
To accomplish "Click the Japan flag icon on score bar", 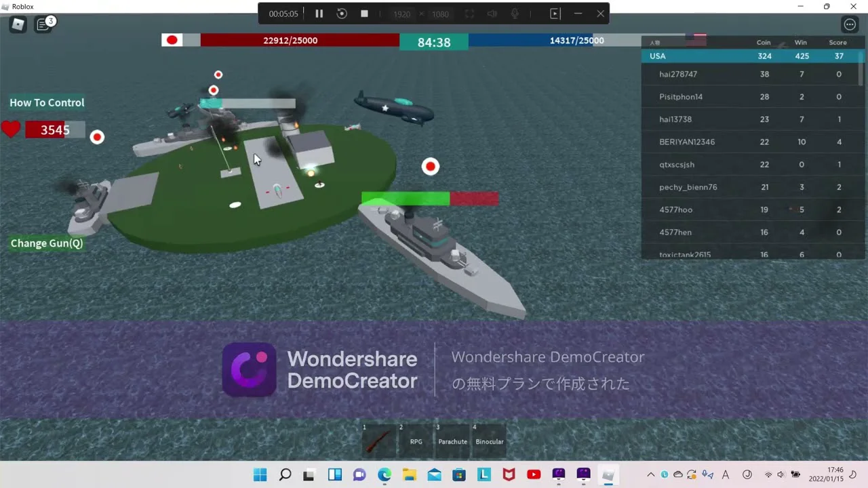I will [x=172, y=40].
